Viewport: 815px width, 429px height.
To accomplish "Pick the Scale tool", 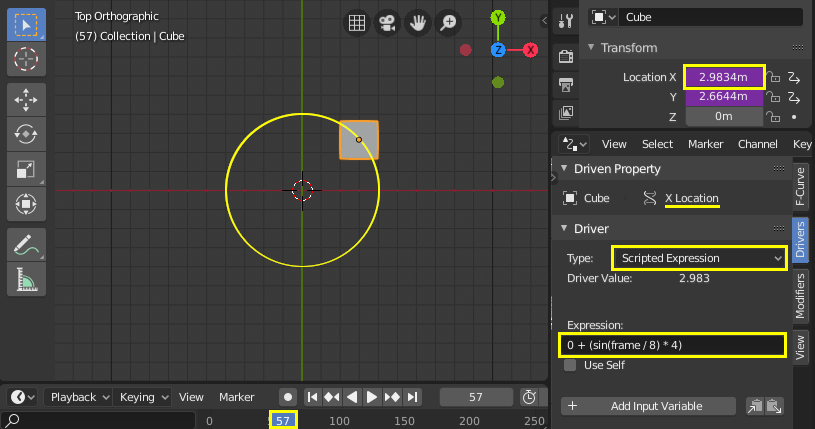I will click(x=26, y=169).
